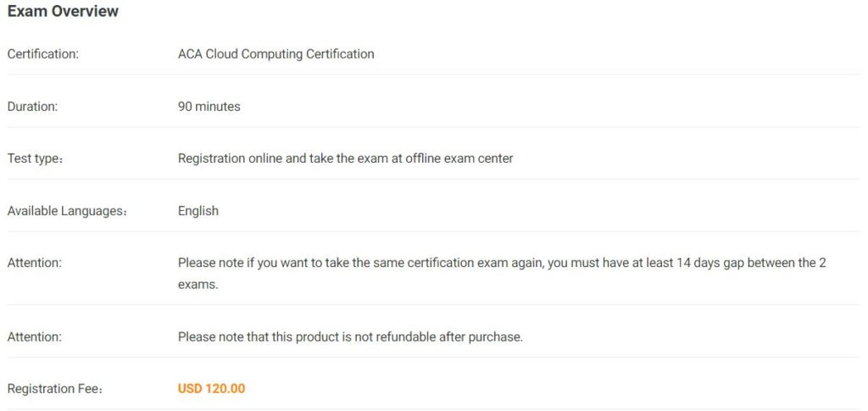Click the word exams on second line
Viewport: 868px width, 411px height.
198,286
